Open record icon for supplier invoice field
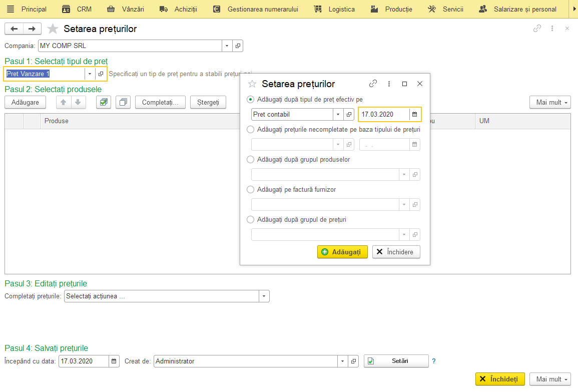Viewport: 578px width, 392px height. (415, 204)
